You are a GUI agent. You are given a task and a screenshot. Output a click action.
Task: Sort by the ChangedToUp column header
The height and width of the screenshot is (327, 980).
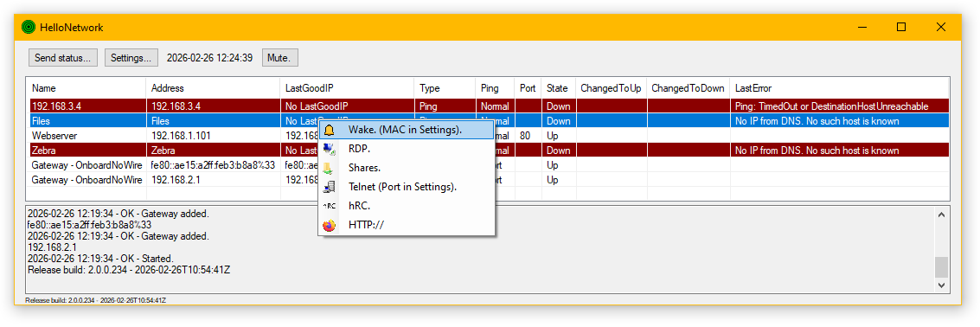point(611,88)
